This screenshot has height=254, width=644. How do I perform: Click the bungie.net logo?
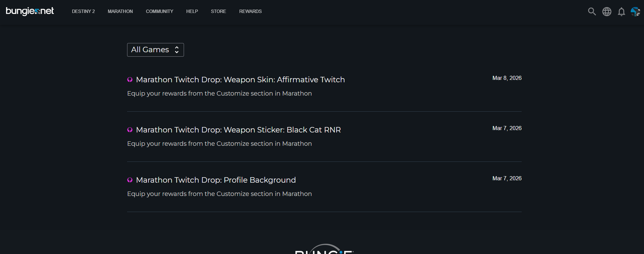point(30,11)
